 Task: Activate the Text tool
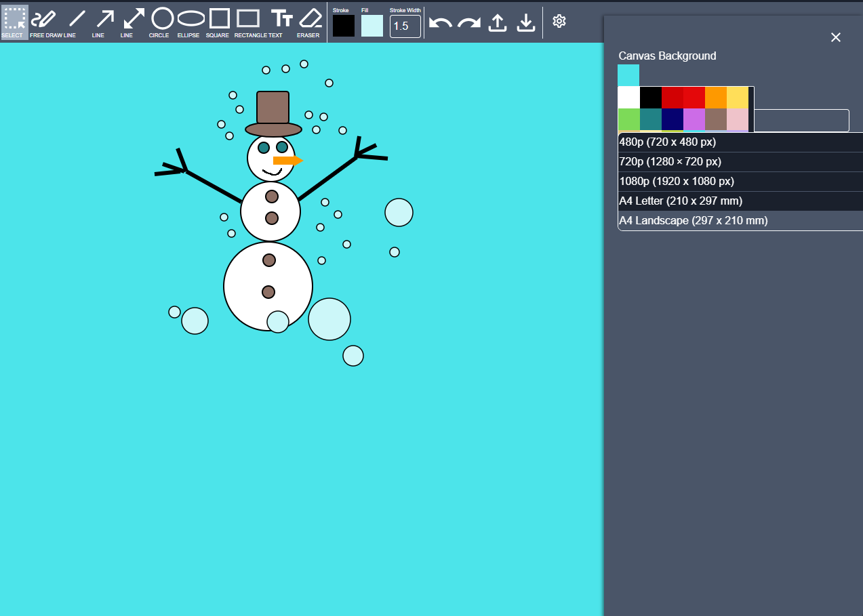click(281, 22)
